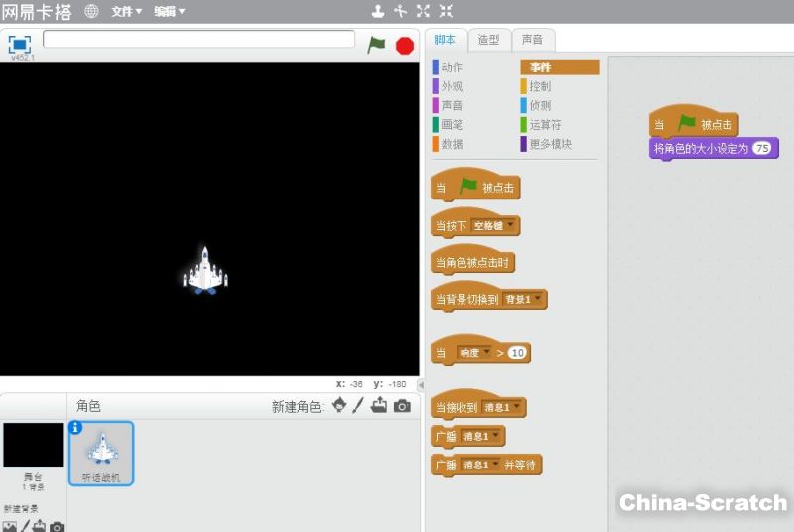Choose new sprite from library icon
794x532 pixels.
(339, 405)
